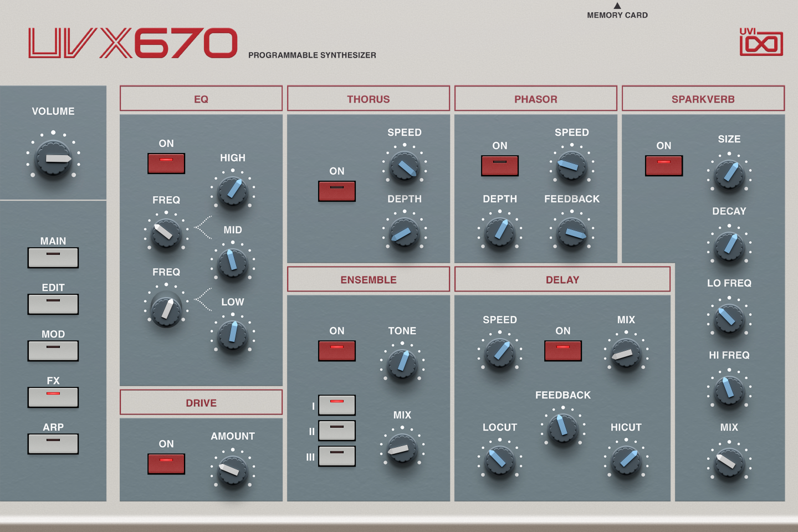Toggle the EQ ON switch
The height and width of the screenshot is (532, 798).
[165, 163]
